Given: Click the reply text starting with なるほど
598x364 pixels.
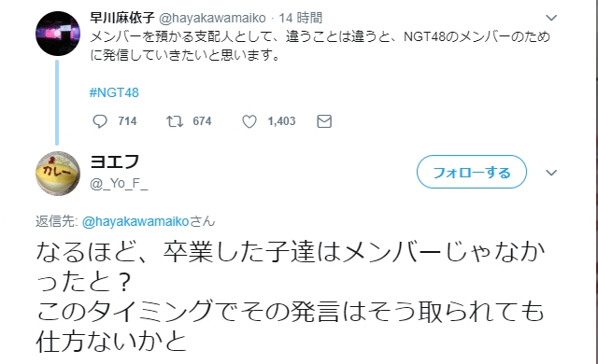Looking at the screenshot, I should (291, 297).
